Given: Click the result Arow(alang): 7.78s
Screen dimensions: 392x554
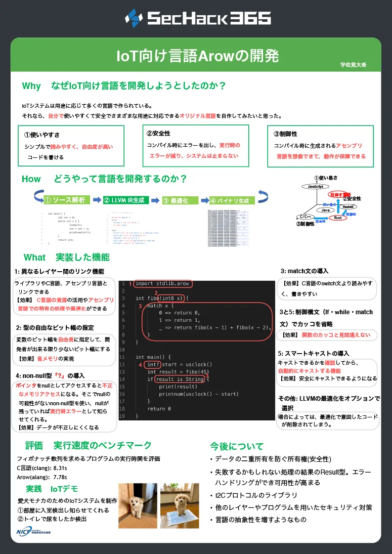Looking at the screenshot, I should 41,477.
